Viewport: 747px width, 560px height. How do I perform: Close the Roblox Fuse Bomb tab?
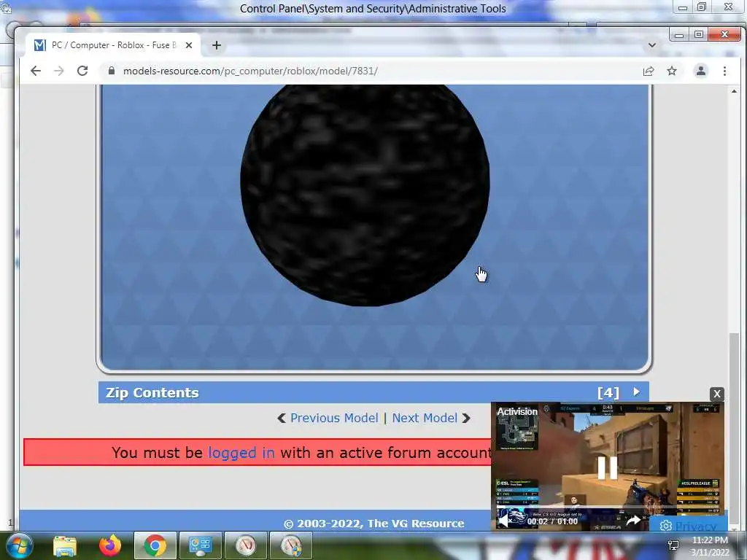[x=189, y=45]
